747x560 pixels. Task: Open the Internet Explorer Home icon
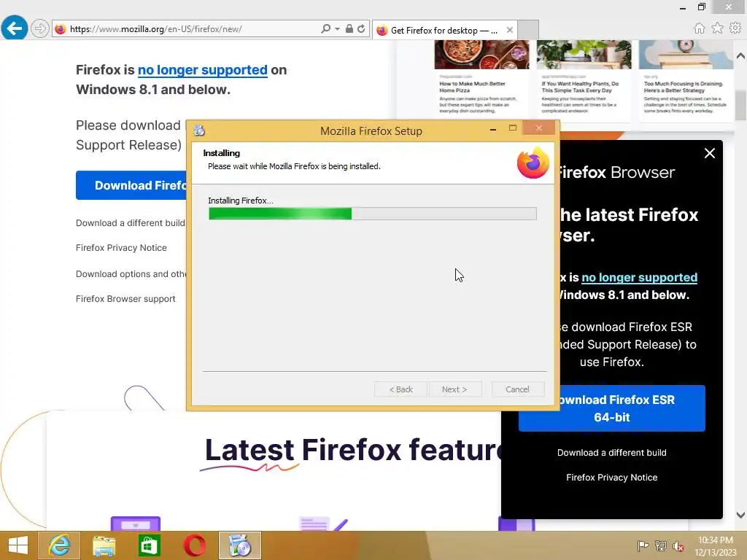[x=700, y=28]
